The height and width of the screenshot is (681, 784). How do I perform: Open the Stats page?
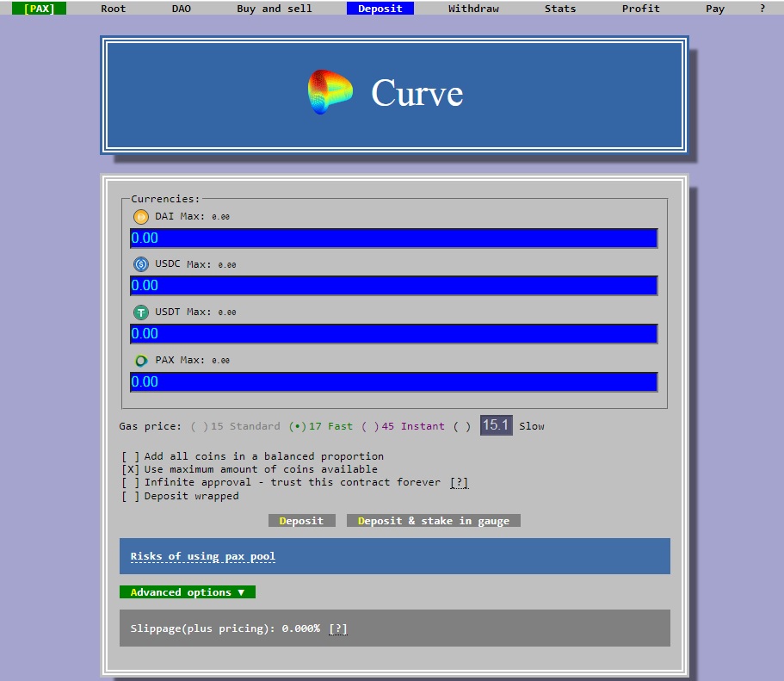click(560, 9)
